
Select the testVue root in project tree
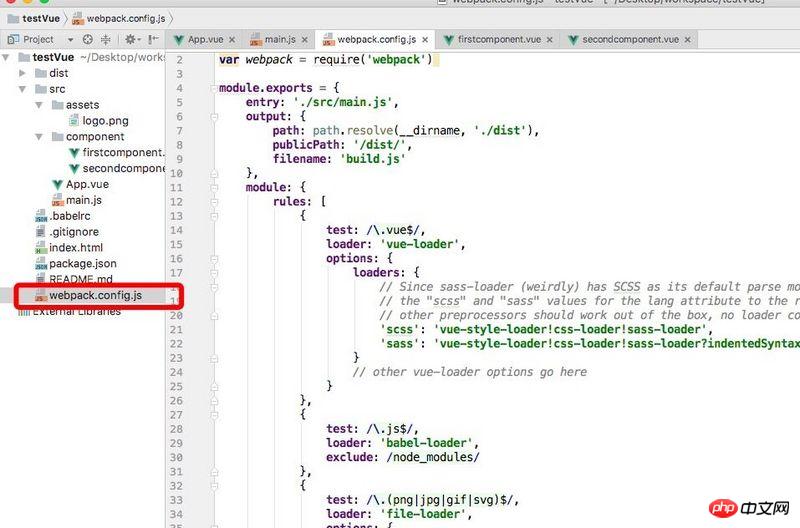click(53, 57)
